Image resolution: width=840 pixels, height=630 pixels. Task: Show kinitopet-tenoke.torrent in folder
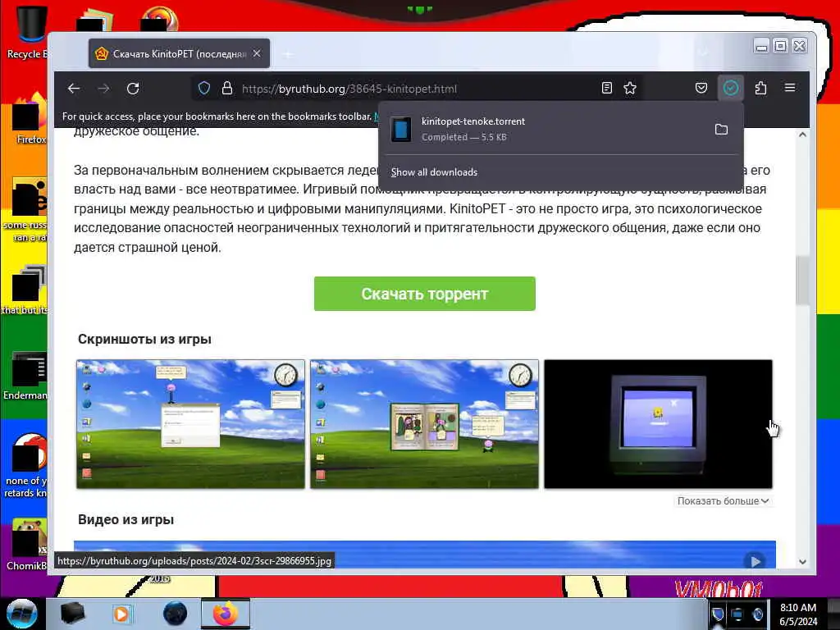coord(721,129)
